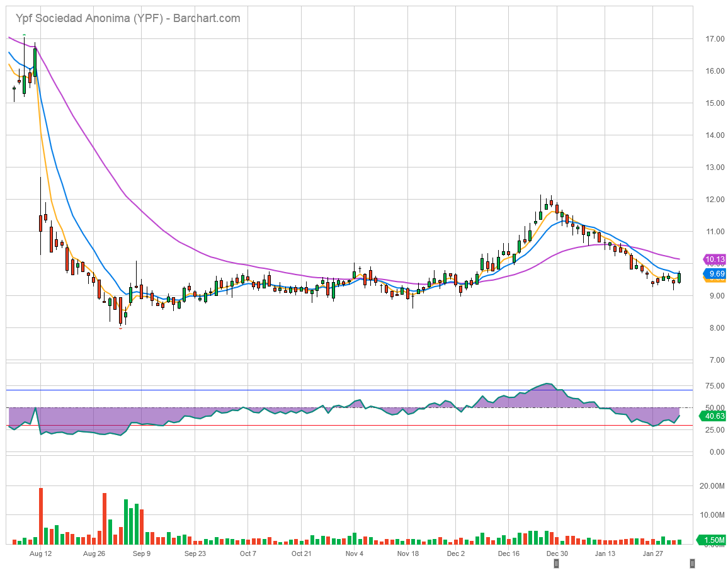Click the Nov 18 date label
Viewport: 728px width, 573px height.
(x=408, y=553)
